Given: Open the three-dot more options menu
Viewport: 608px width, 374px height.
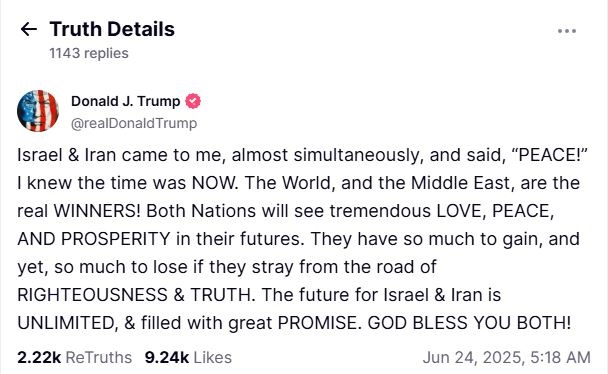Looking at the screenshot, I should tap(567, 31).
